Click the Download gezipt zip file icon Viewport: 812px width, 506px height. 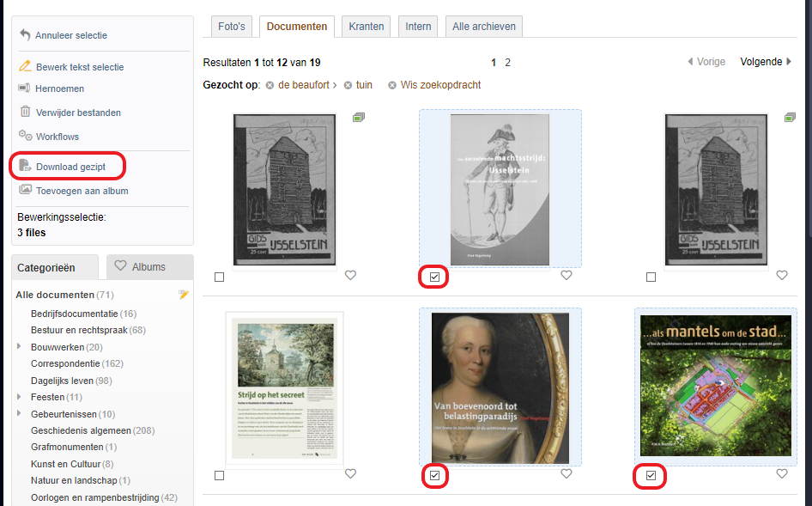pos(25,166)
